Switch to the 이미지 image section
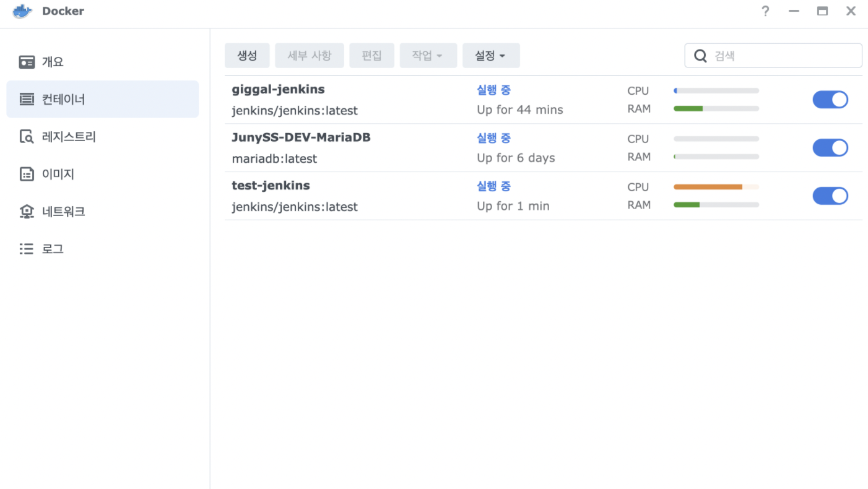868x489 pixels. coord(103,175)
